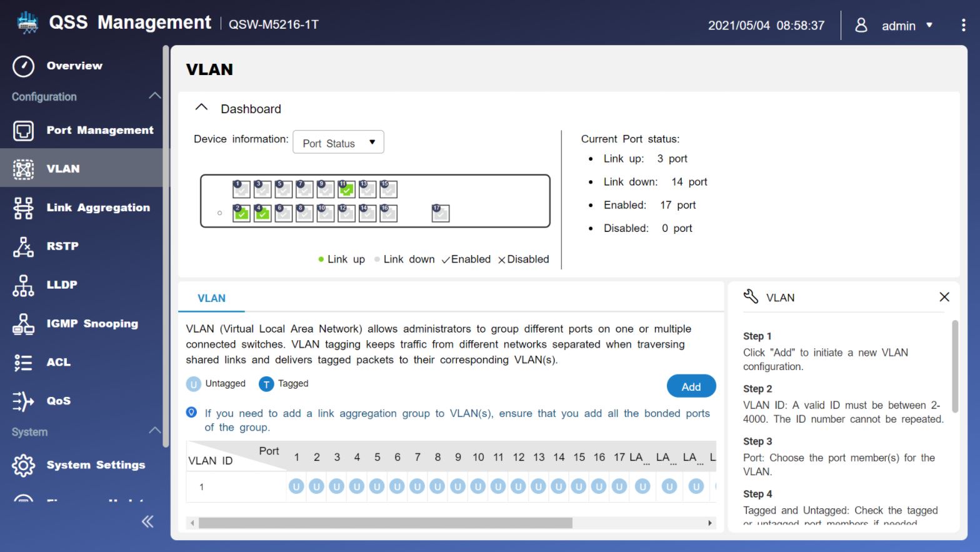This screenshot has height=552, width=980.
Task: Toggle VLAN 1 untagged marker for port 16
Action: click(599, 486)
